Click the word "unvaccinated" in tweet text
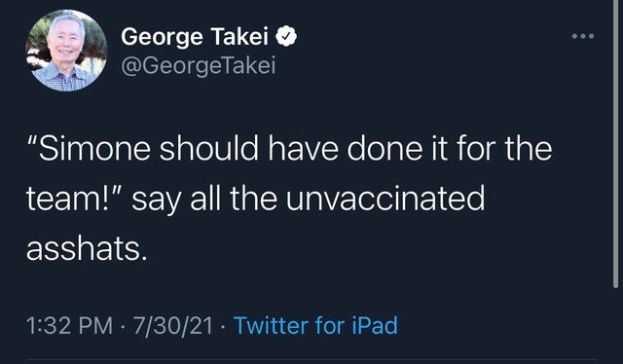623x364 pixels. click(x=385, y=199)
